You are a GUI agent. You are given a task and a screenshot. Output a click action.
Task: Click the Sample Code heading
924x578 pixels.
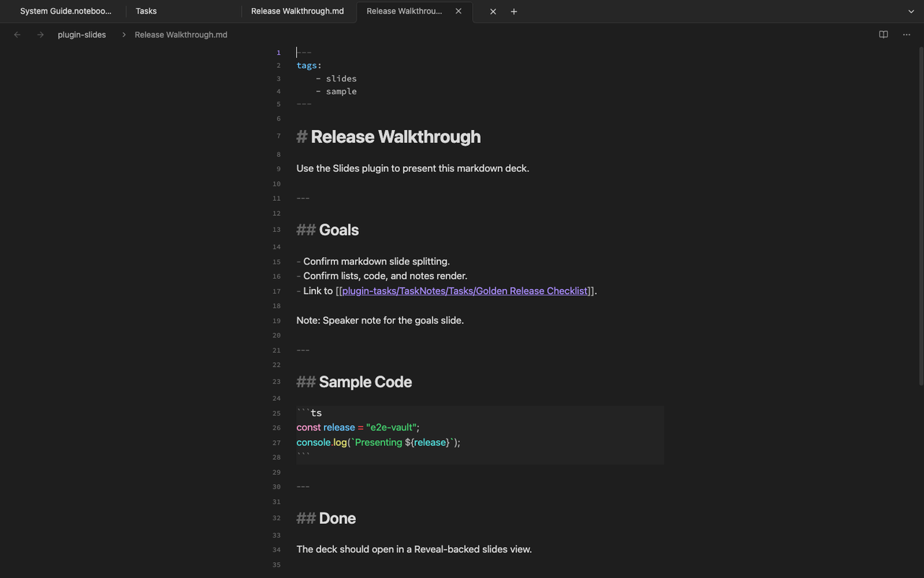click(354, 382)
